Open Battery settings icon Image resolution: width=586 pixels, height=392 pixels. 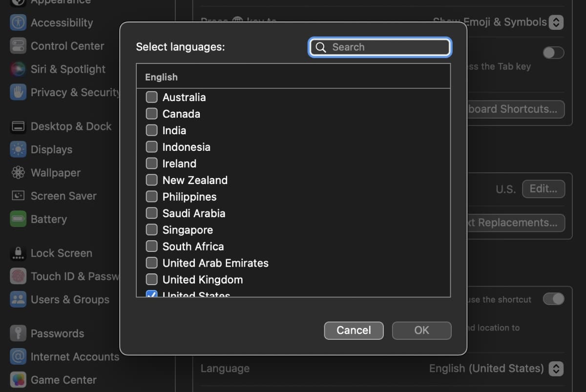click(x=18, y=219)
